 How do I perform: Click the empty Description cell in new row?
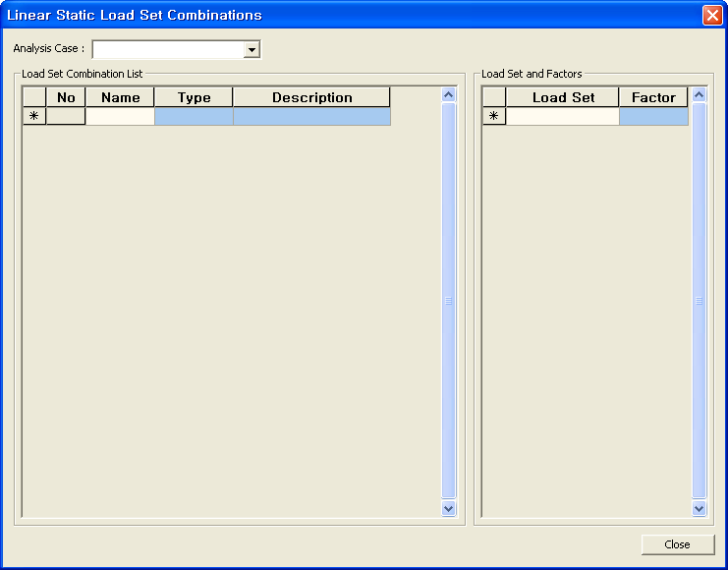(x=312, y=117)
